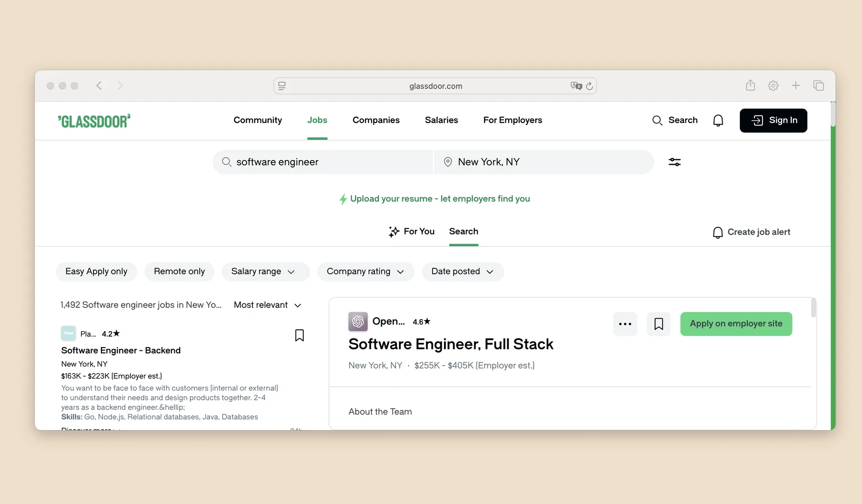862x504 pixels.
Task: Expand the Company rating dropdown
Action: [365, 271]
